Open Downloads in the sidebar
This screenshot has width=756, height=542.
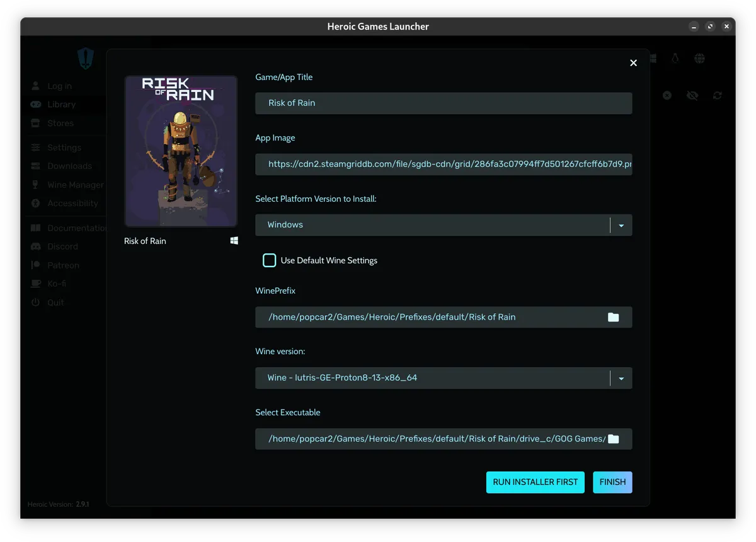tap(69, 166)
